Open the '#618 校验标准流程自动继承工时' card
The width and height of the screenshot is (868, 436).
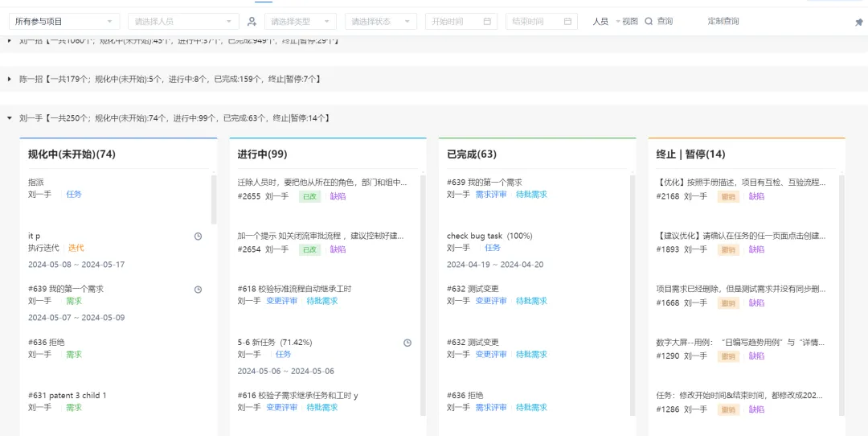[x=294, y=289]
